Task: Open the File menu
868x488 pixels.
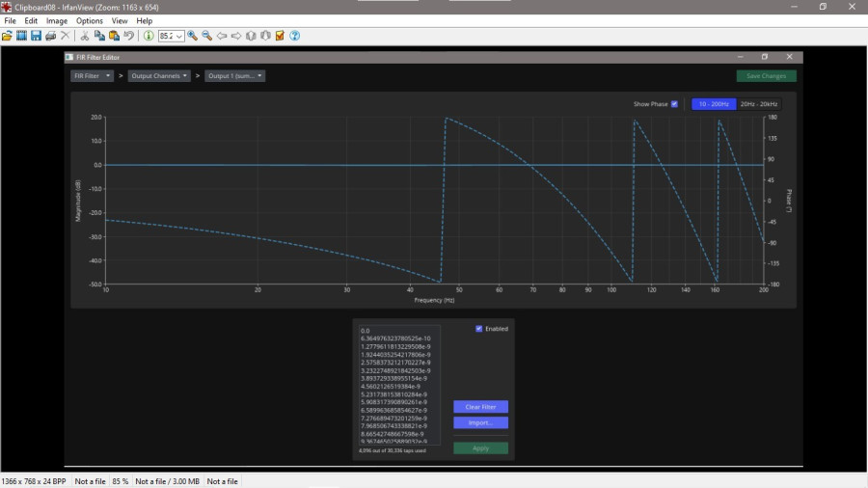Action: coord(10,21)
